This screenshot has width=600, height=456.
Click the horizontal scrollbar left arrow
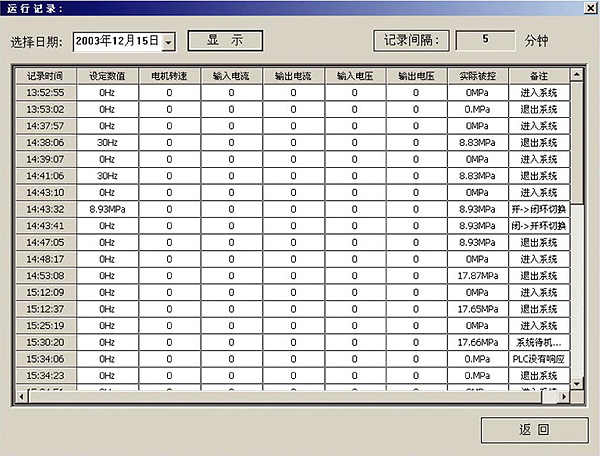coord(21,397)
